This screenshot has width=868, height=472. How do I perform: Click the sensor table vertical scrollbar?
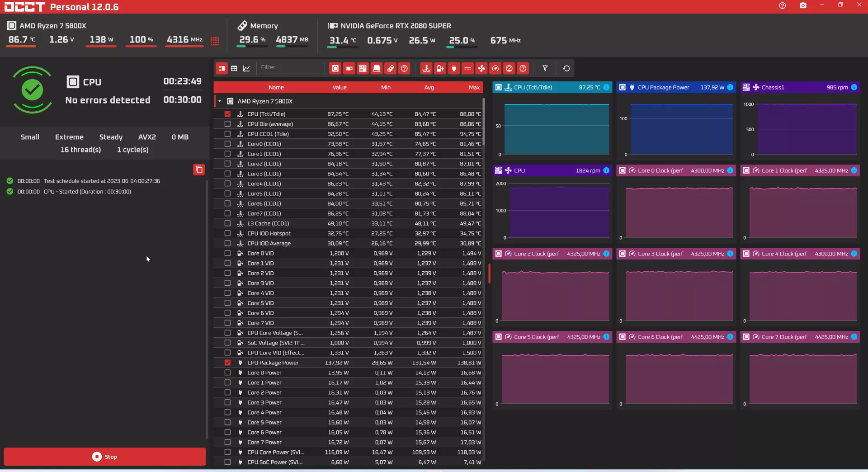[483, 122]
